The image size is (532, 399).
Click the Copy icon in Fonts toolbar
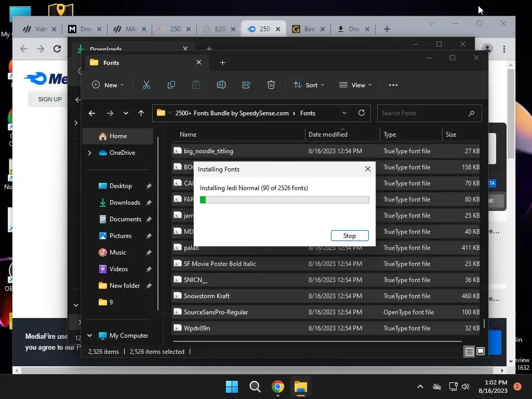(171, 85)
